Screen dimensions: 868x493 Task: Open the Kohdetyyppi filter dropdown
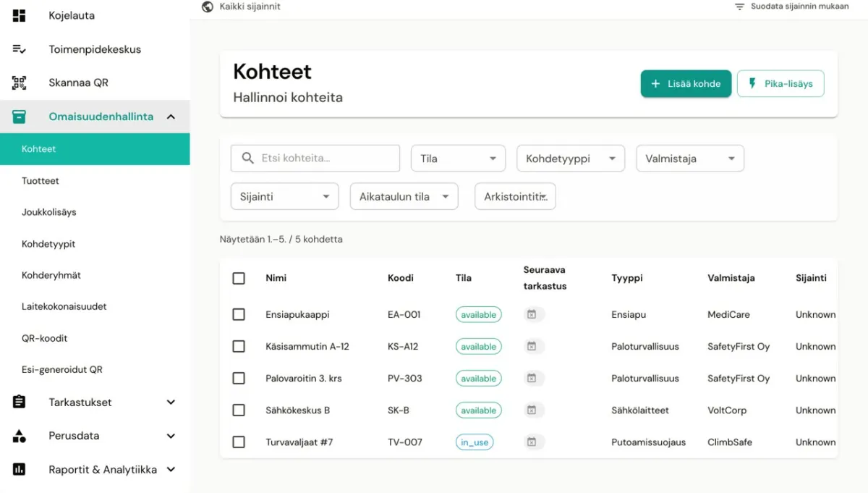571,159
